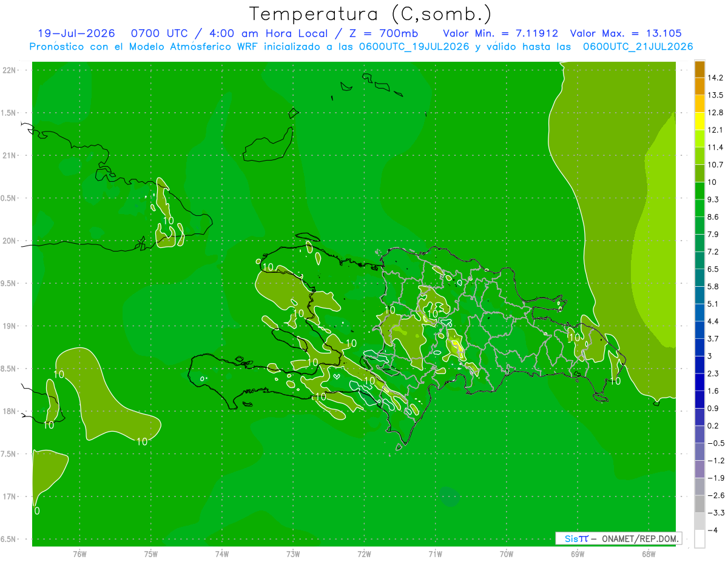728x562 pixels.
Task: Click the '2.3' colorbar label
Action: 713,373
